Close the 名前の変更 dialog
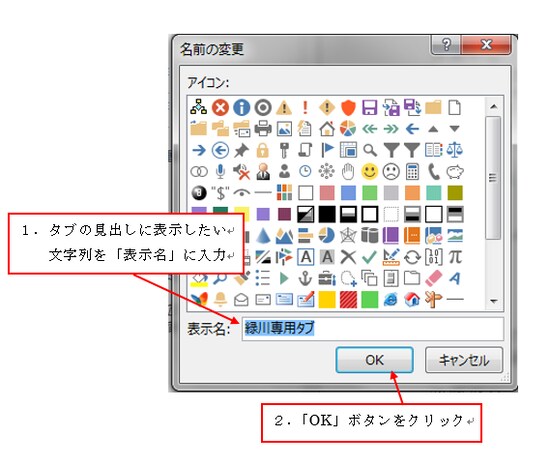 click(x=486, y=45)
